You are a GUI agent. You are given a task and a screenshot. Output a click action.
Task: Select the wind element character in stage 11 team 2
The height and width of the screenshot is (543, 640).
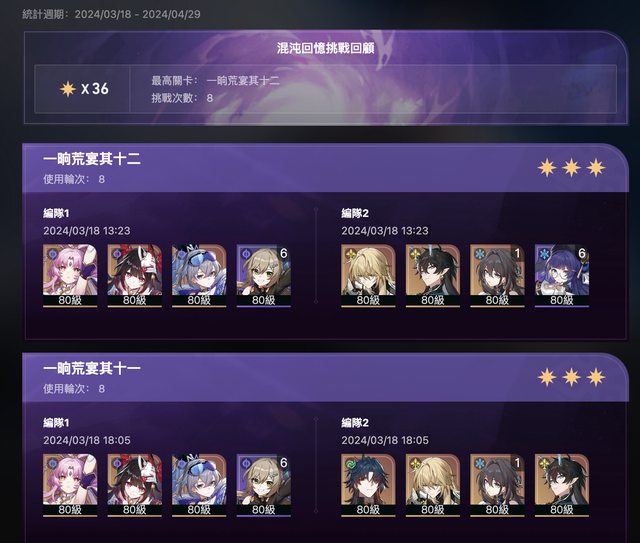[x=368, y=485]
